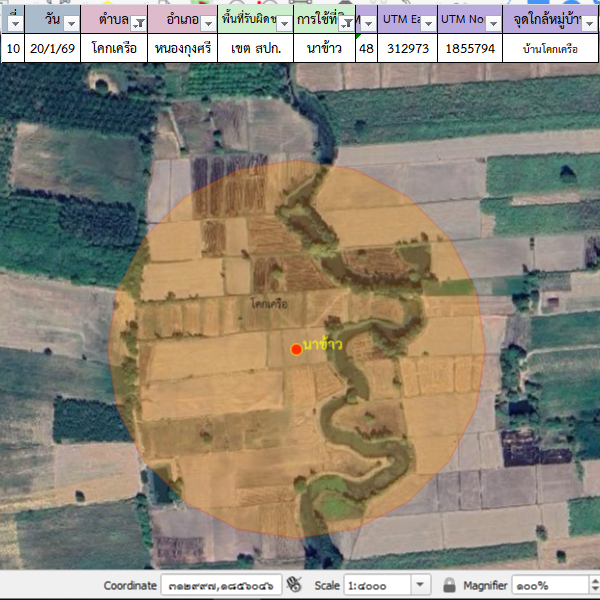Screen dimensions: 600x600
Task: Click the mouse-extents toggle icon beside Coordinate
Action: tap(294, 585)
